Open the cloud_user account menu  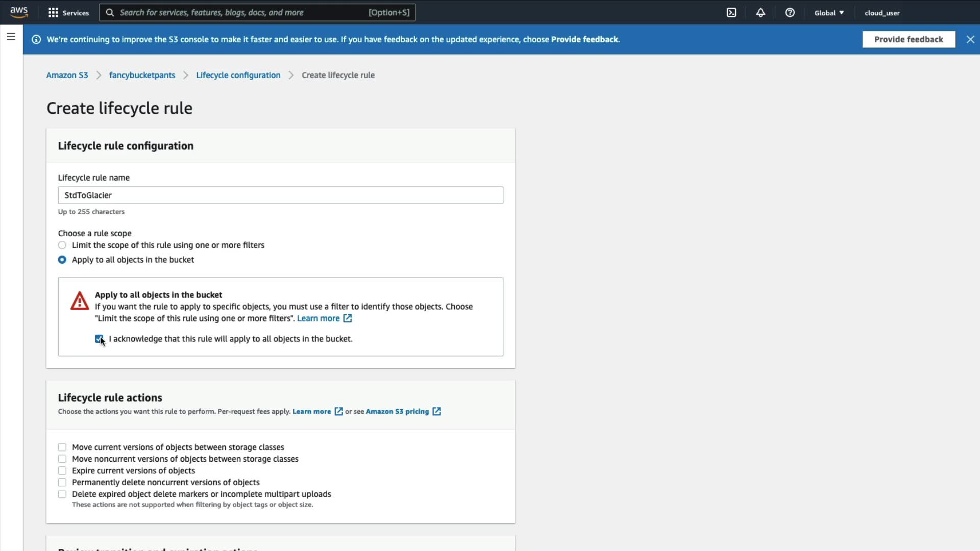(881, 13)
